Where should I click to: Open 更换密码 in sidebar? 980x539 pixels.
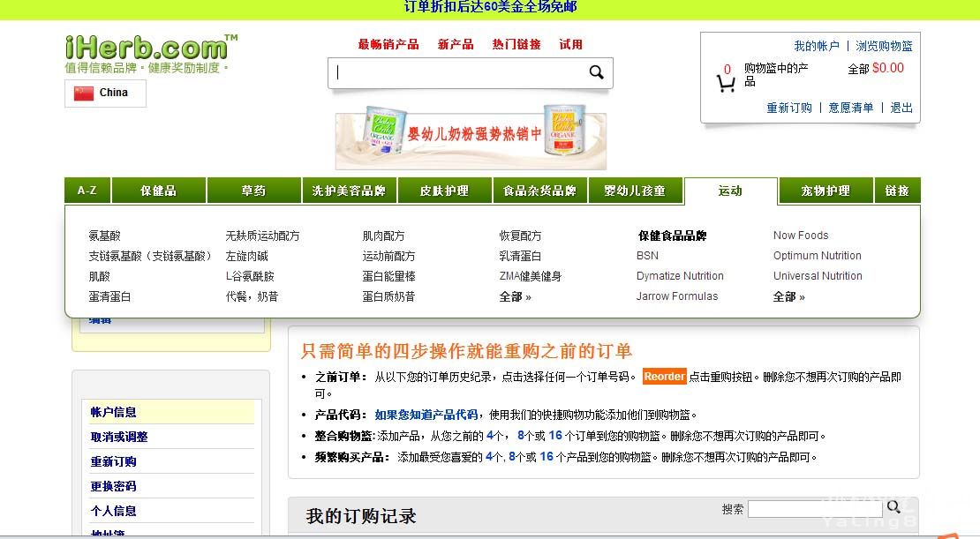[113, 486]
